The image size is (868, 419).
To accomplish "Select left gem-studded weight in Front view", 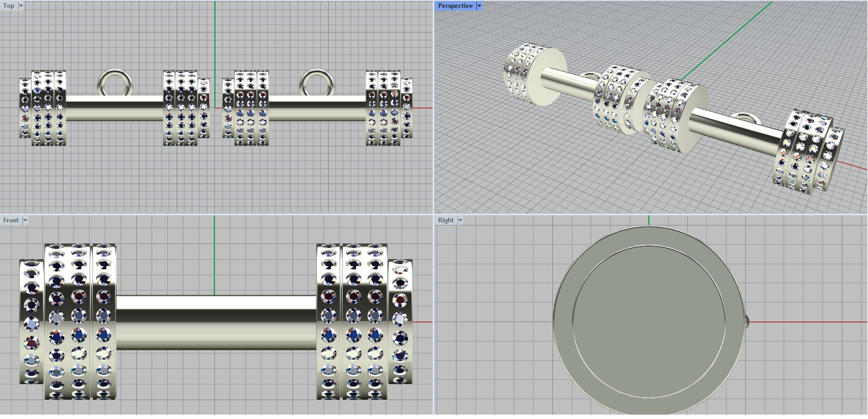I will (x=79, y=322).
